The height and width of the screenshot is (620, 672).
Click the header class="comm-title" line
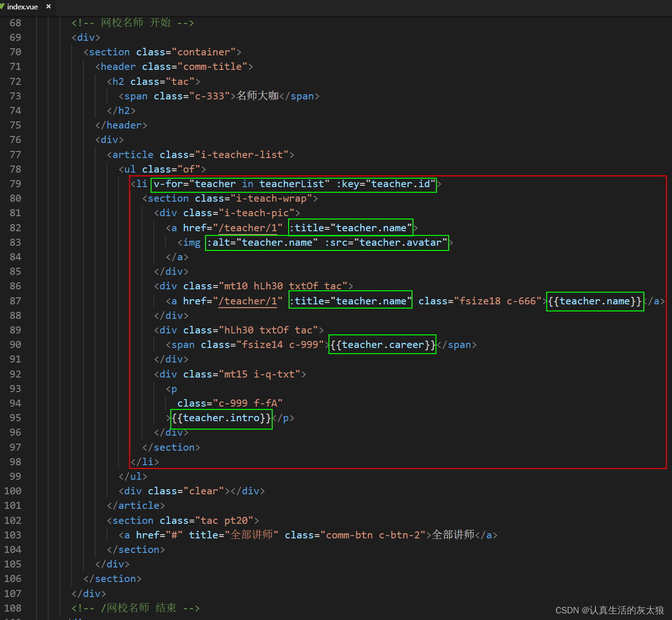coord(174,67)
